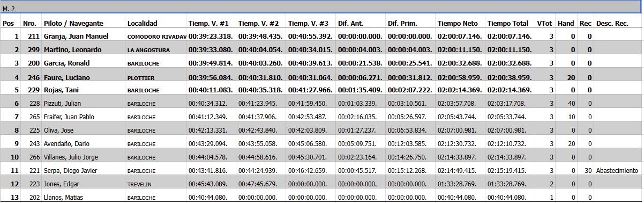Select the Pizzuti, Julian row
Image resolution: width=644 pixels, height=203 pixels.
click(x=321, y=104)
